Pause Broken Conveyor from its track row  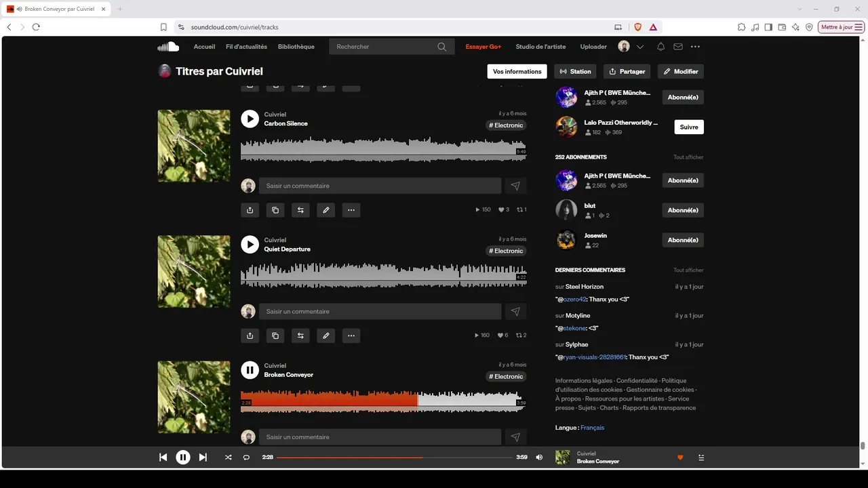pyautogui.click(x=250, y=370)
